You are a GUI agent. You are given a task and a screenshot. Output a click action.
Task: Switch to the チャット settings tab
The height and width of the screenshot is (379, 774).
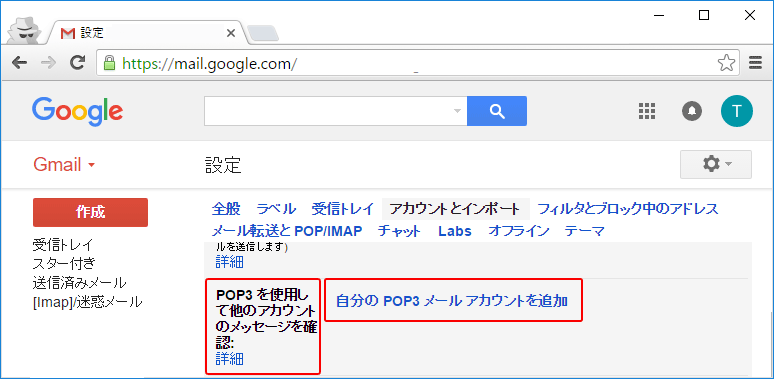point(399,230)
